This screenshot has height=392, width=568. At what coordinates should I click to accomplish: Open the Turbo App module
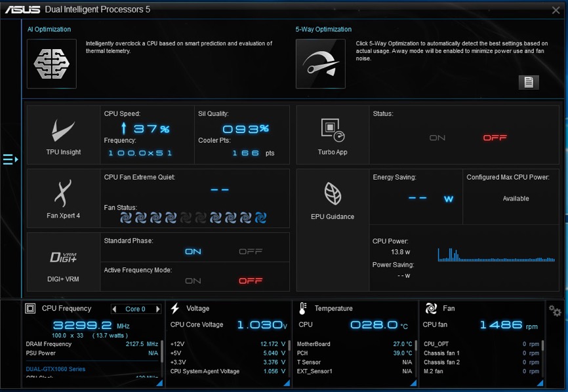click(333, 135)
